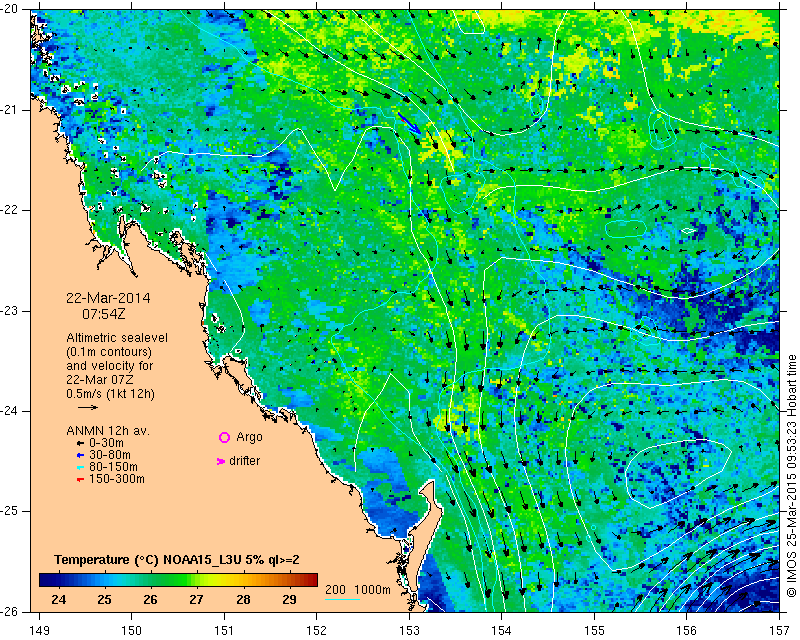Image resolution: width=800 pixels, height=640 pixels.
Task: Click the latitude axis label -25
Action: click(x=9, y=511)
